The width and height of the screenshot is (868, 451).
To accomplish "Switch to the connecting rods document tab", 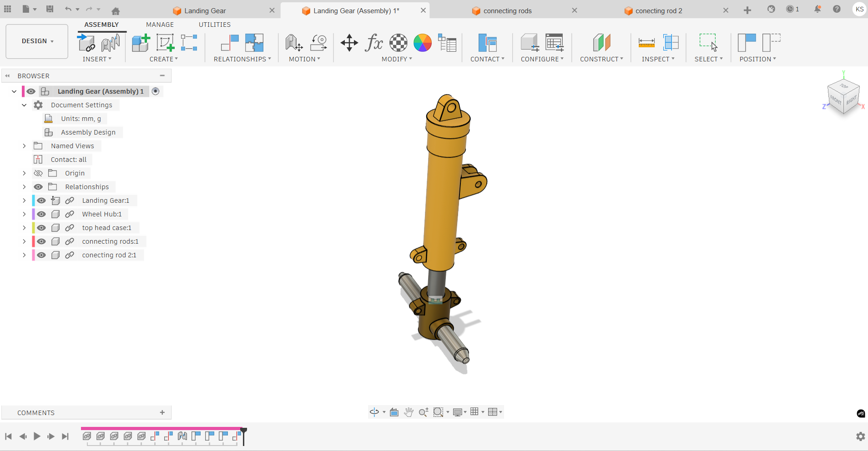I will click(507, 11).
